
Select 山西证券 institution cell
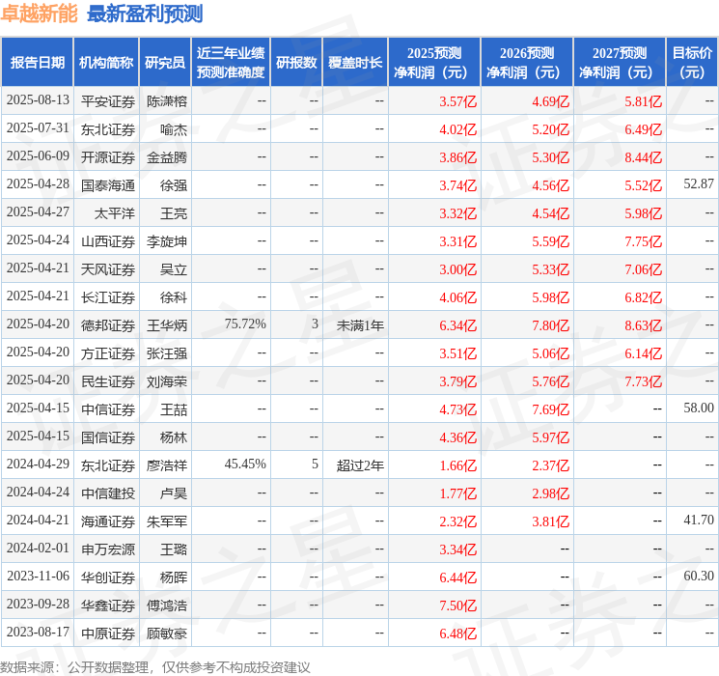(x=108, y=241)
